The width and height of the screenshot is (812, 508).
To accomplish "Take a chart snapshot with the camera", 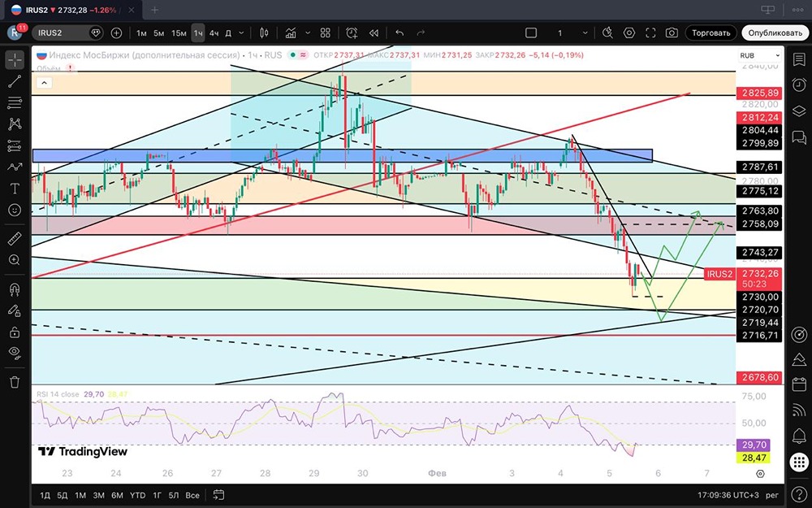I will 672,33.
